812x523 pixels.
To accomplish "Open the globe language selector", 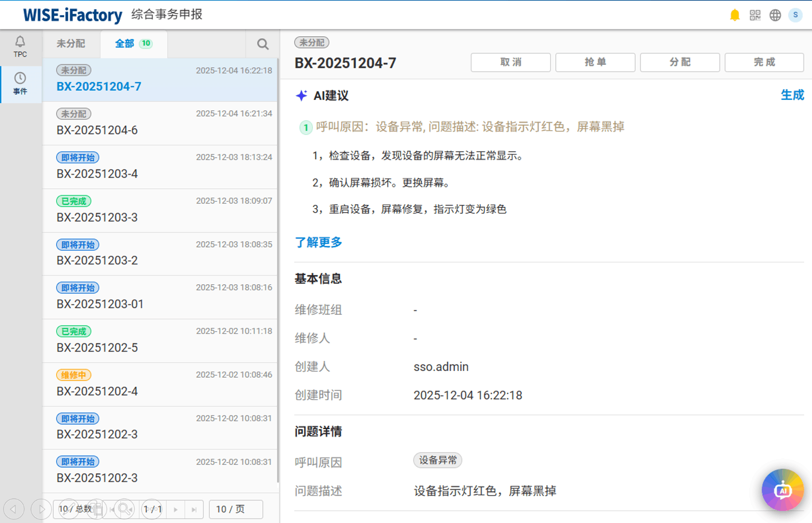I will (x=775, y=15).
